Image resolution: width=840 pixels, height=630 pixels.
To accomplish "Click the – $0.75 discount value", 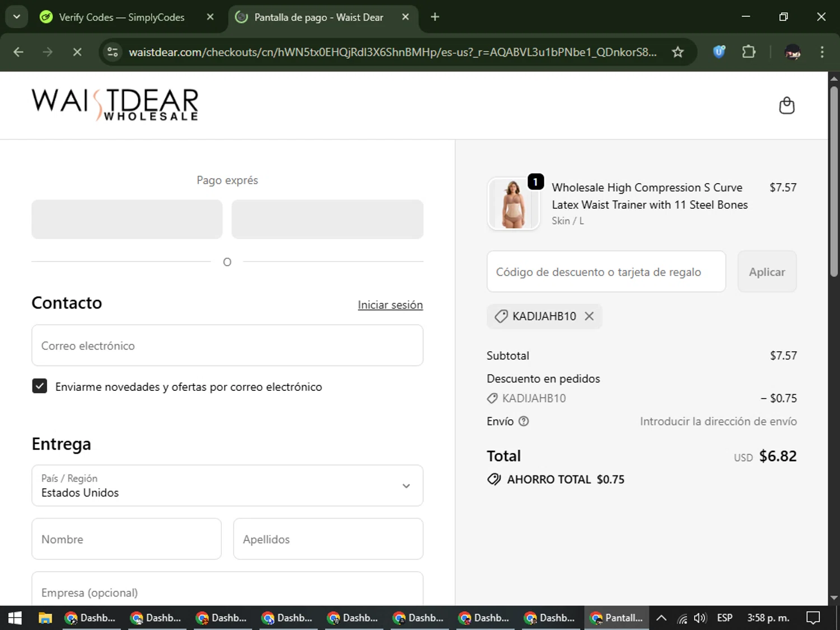I will (x=778, y=398).
